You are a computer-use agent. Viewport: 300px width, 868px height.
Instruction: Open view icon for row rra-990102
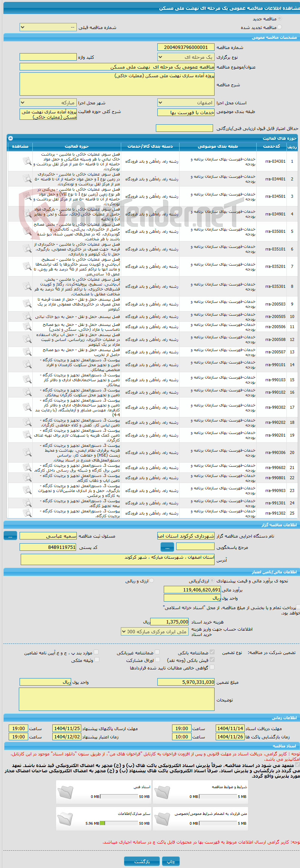27,392
